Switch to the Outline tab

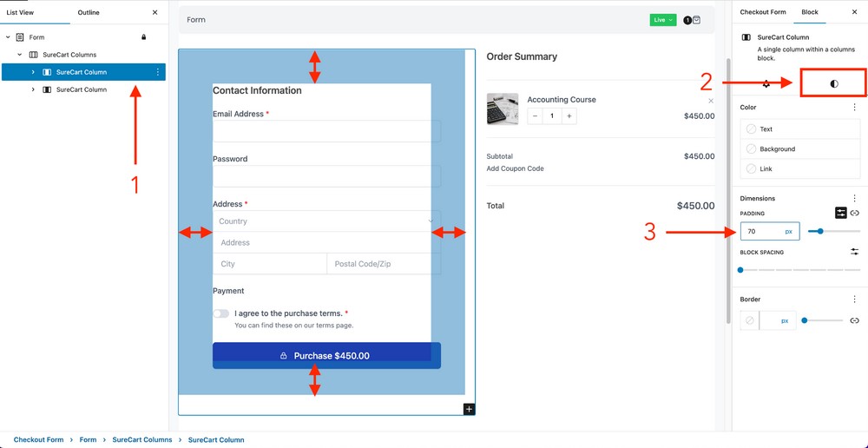tap(89, 12)
